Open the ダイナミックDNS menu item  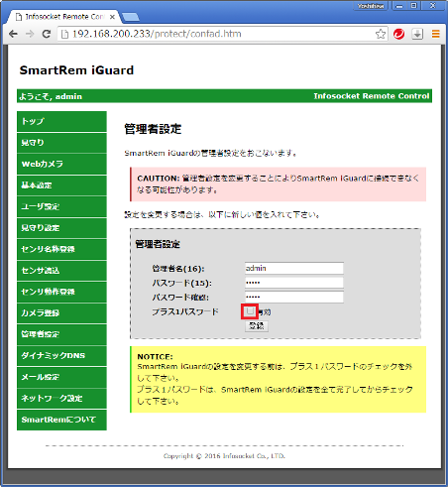61,356
